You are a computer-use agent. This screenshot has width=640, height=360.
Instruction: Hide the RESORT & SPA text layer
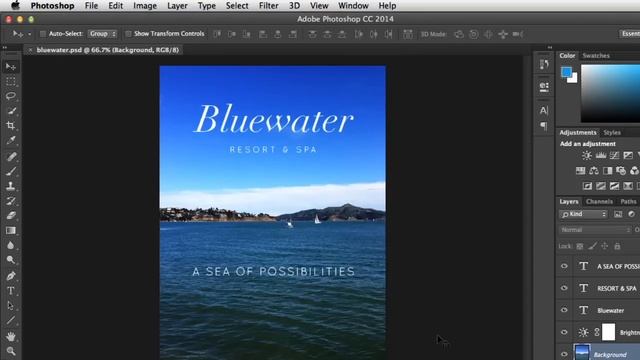click(x=564, y=288)
